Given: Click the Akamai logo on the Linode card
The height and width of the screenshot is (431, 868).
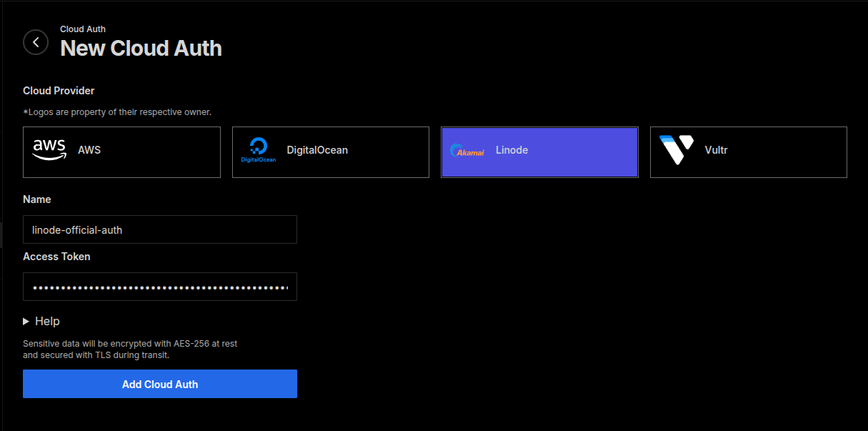Looking at the screenshot, I should pos(467,151).
